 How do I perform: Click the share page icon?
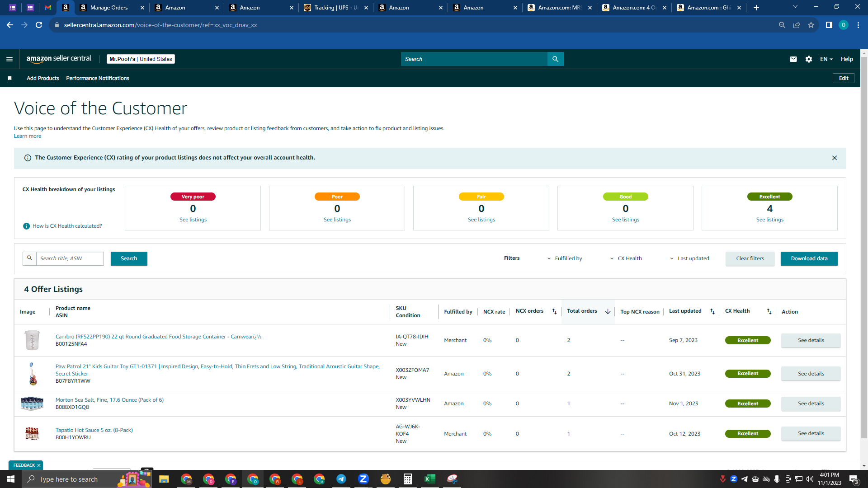click(x=797, y=25)
